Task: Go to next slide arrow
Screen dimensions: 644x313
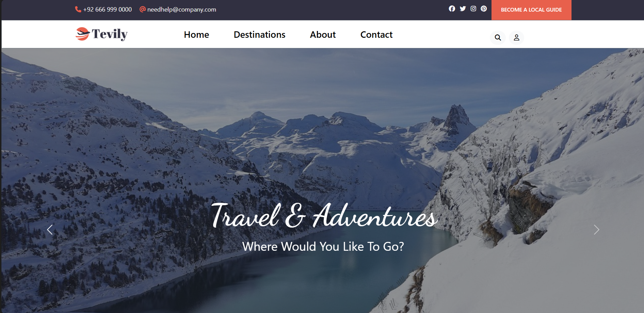Action: [x=596, y=230]
